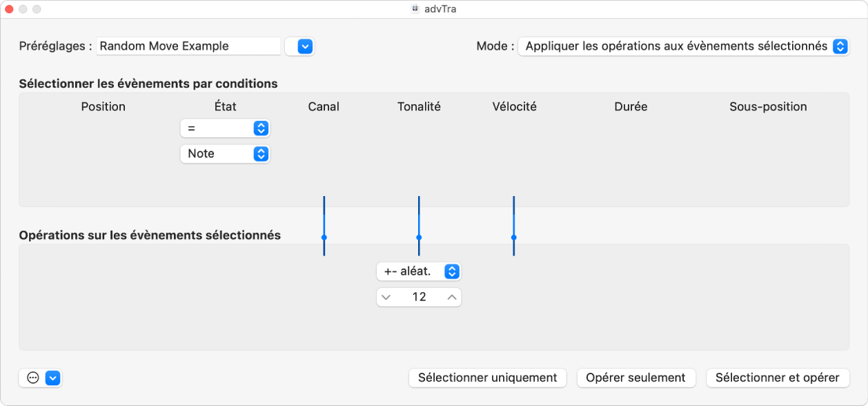
Task: Open the Note event type dropdown
Action: 225,153
